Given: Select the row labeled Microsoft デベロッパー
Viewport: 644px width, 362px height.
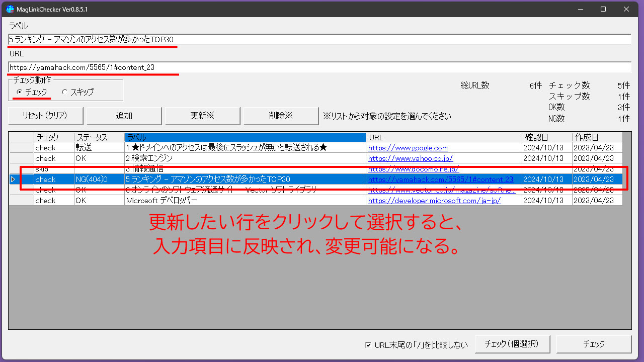Looking at the screenshot, I should pyautogui.click(x=316, y=201).
